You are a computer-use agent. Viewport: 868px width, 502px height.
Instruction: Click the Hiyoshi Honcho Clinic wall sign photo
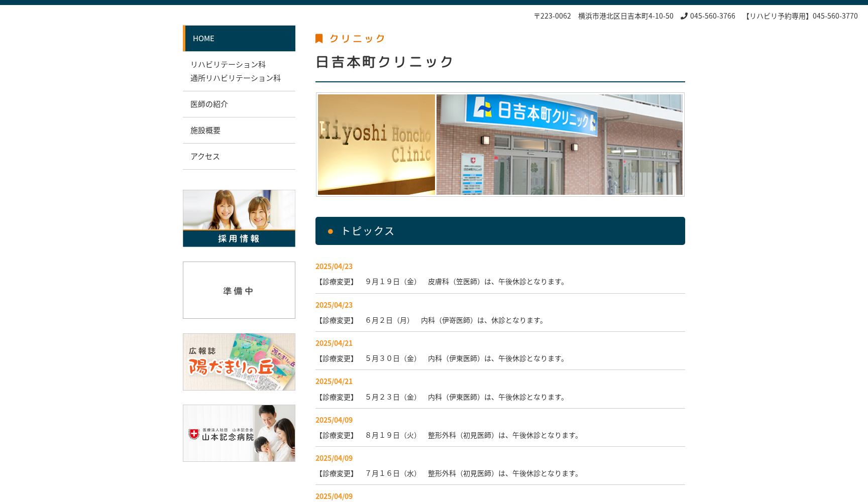point(376,145)
